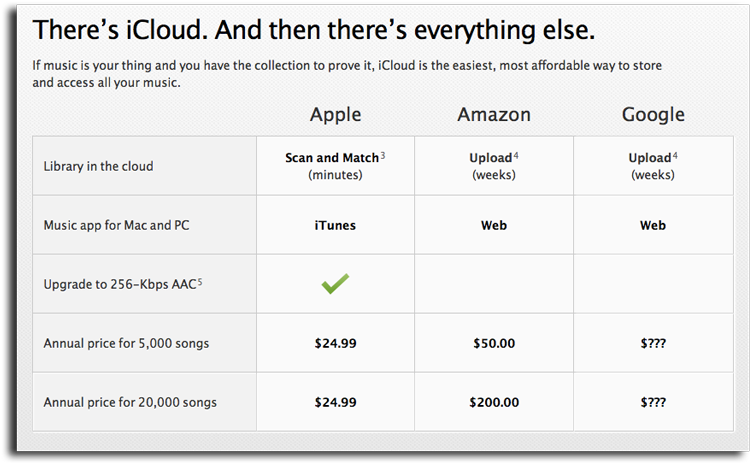The width and height of the screenshot is (750, 463).
Task: Click Google's $??? price for 20,000 songs
Action: pyautogui.click(x=653, y=402)
